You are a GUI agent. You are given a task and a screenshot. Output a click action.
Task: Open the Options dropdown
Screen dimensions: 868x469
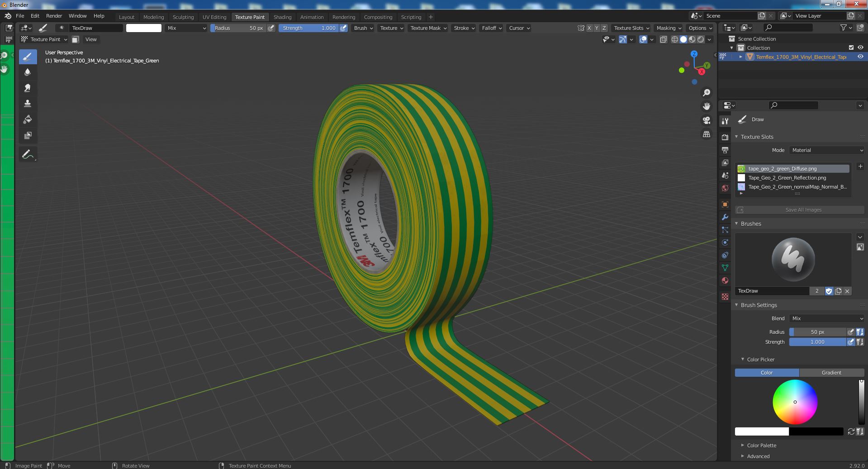(700, 28)
